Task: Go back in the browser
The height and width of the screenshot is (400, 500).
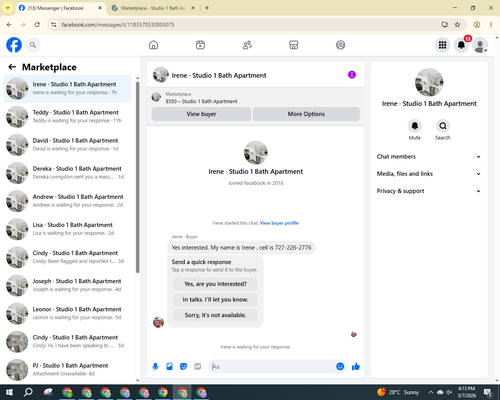Action: point(9,25)
